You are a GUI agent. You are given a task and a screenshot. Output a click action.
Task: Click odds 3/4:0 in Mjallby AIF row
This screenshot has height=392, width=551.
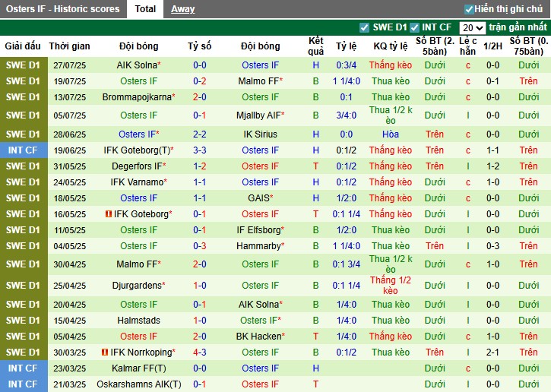coord(346,115)
